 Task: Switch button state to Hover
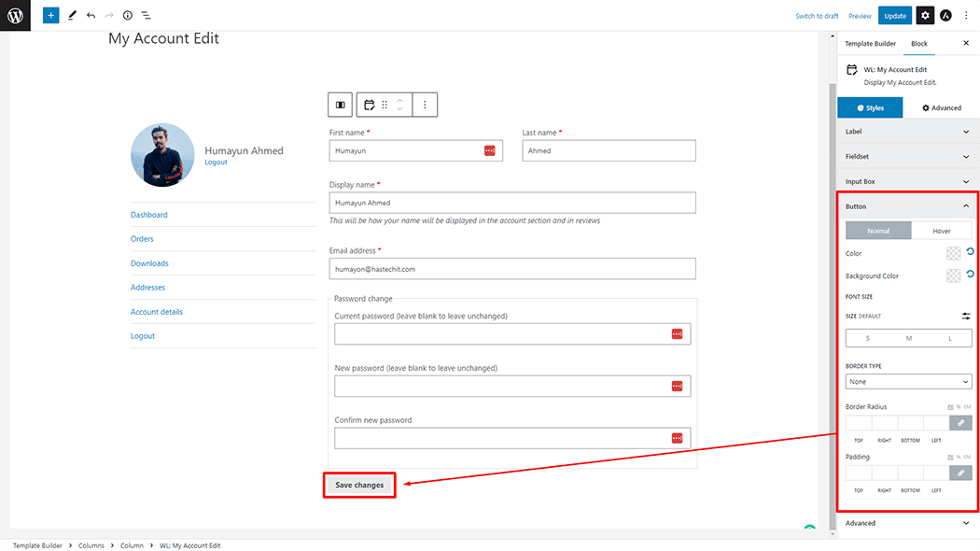(941, 231)
